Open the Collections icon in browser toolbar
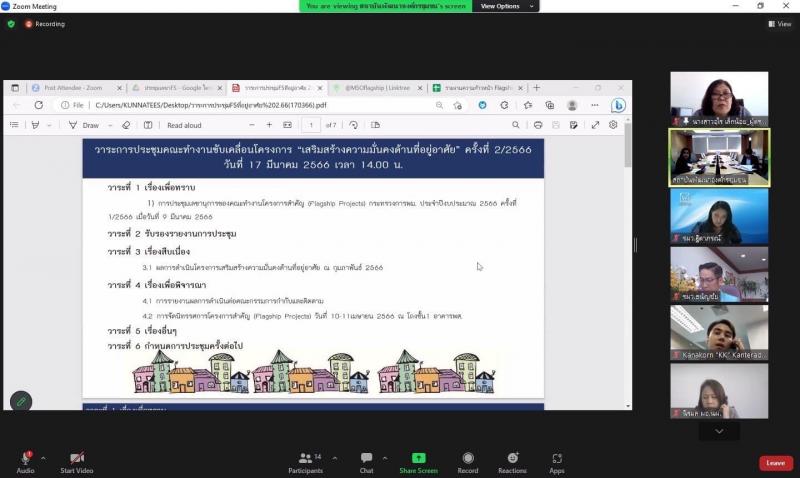The width and height of the screenshot is (800, 478). pyautogui.click(x=549, y=105)
